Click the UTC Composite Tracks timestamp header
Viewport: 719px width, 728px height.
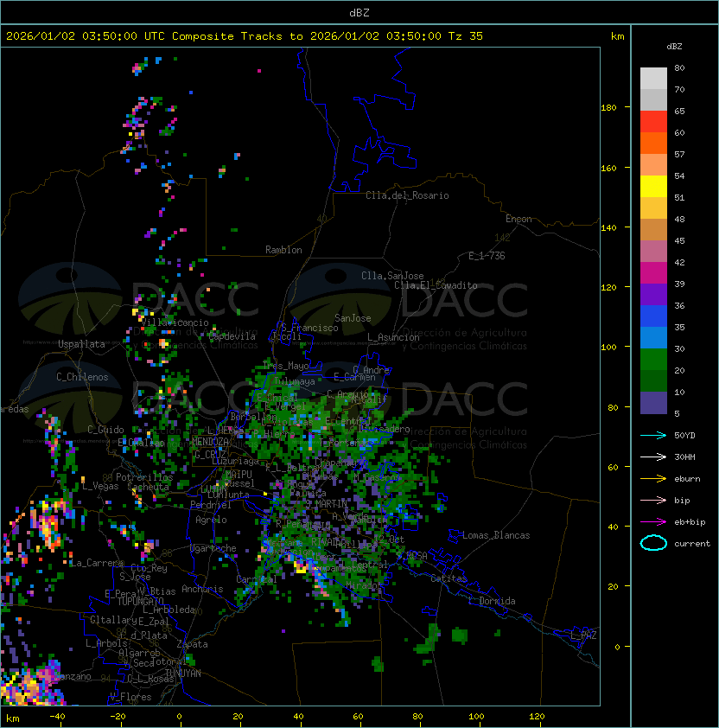point(245,36)
